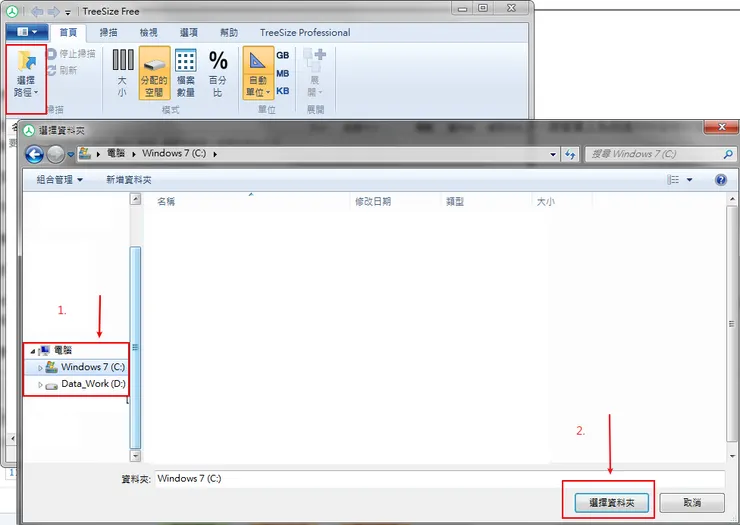Viewport: 740px width, 525px height.
Task: Toggle 分配的空間 allocated space mode
Action: [x=154, y=73]
